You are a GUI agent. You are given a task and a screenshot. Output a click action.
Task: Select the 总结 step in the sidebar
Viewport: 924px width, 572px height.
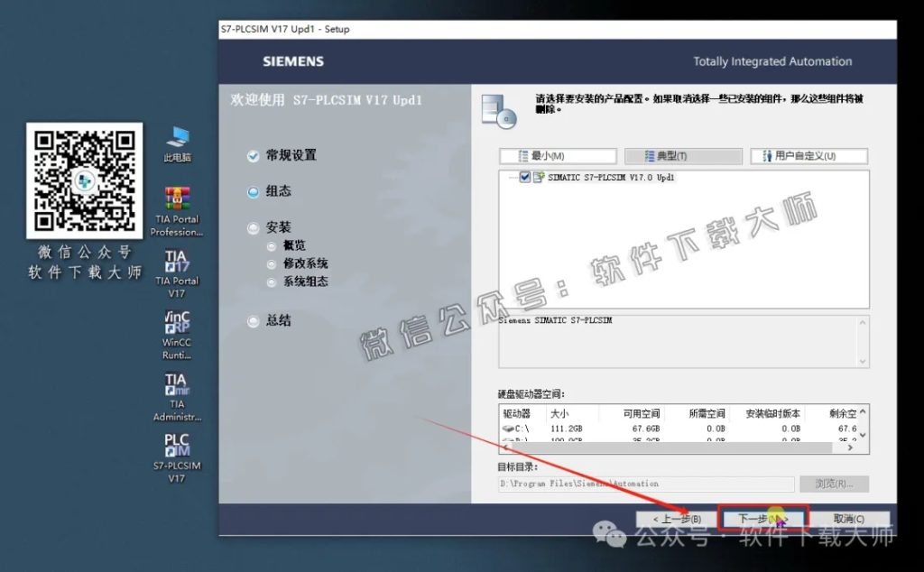pyautogui.click(x=254, y=320)
